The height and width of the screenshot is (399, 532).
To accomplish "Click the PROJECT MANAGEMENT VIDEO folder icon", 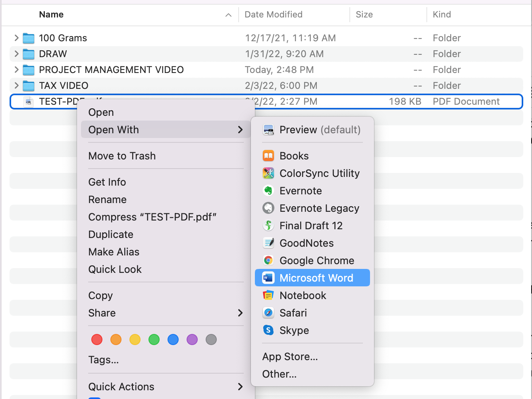I will coord(29,70).
